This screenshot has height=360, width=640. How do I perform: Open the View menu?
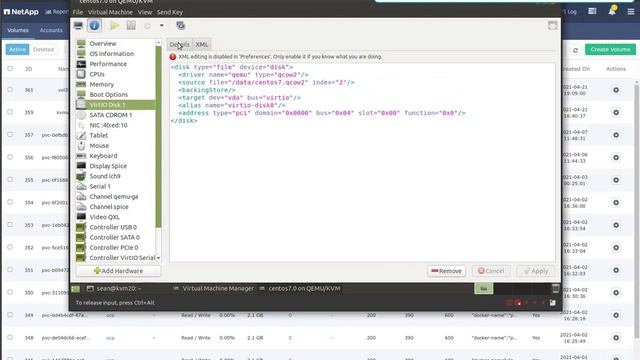[x=144, y=12]
